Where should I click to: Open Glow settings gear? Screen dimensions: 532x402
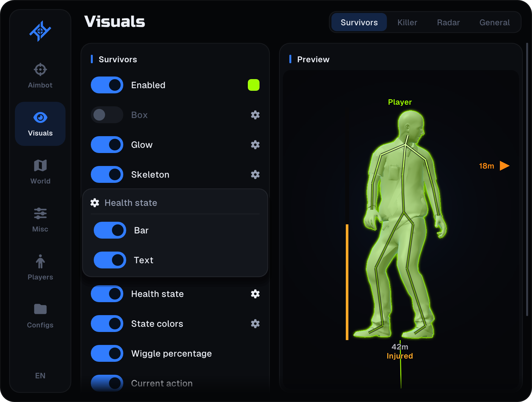click(x=255, y=145)
